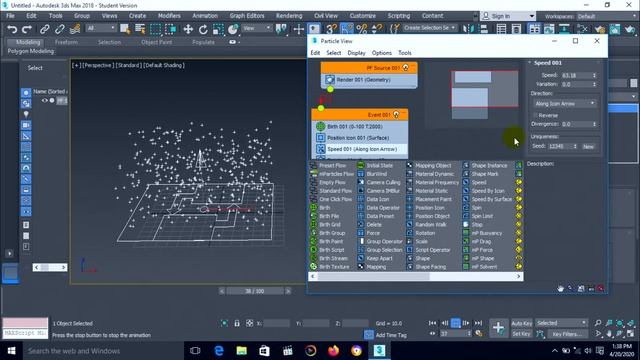The image size is (640, 360).
Task: Choose Rectangular Selection Region tool
Action: 156,29
